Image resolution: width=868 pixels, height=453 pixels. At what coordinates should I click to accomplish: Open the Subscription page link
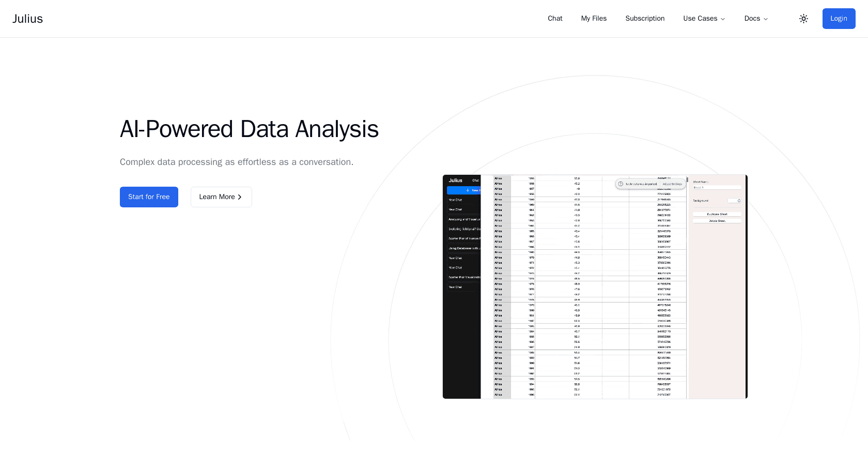click(x=645, y=19)
